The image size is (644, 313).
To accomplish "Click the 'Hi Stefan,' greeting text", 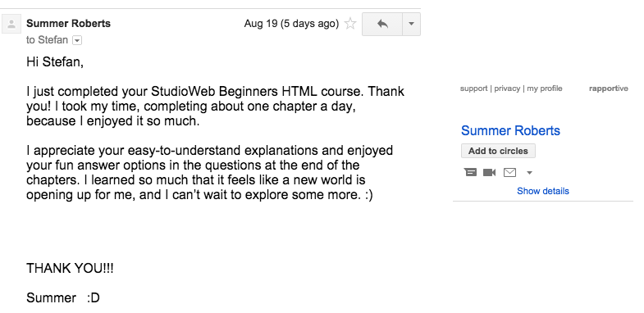I will [x=55, y=62].
